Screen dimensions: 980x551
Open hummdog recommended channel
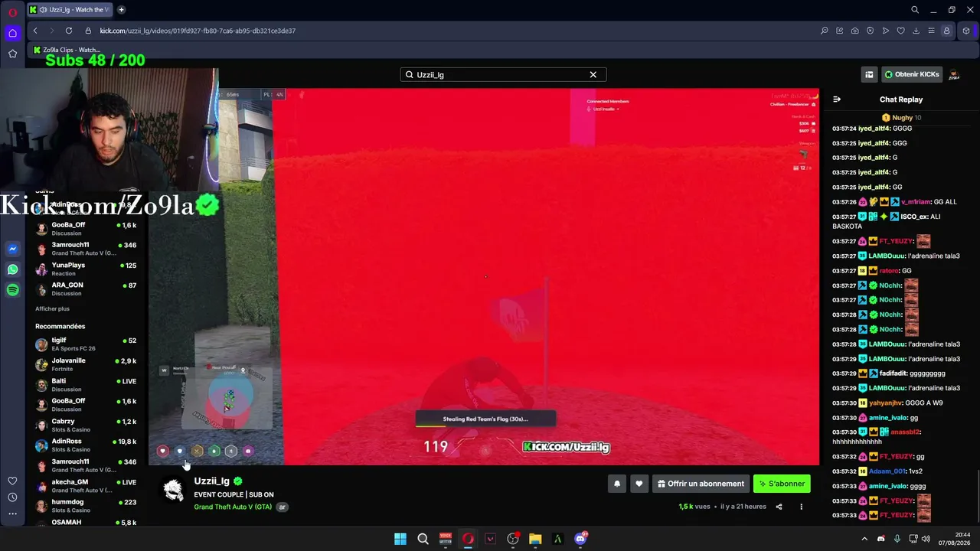87,506
